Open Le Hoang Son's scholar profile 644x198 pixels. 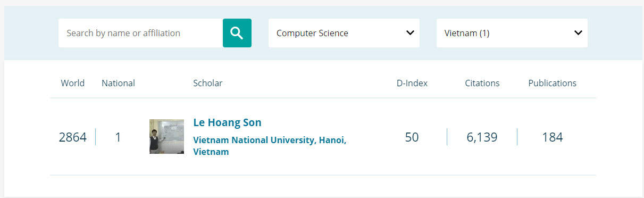(227, 122)
